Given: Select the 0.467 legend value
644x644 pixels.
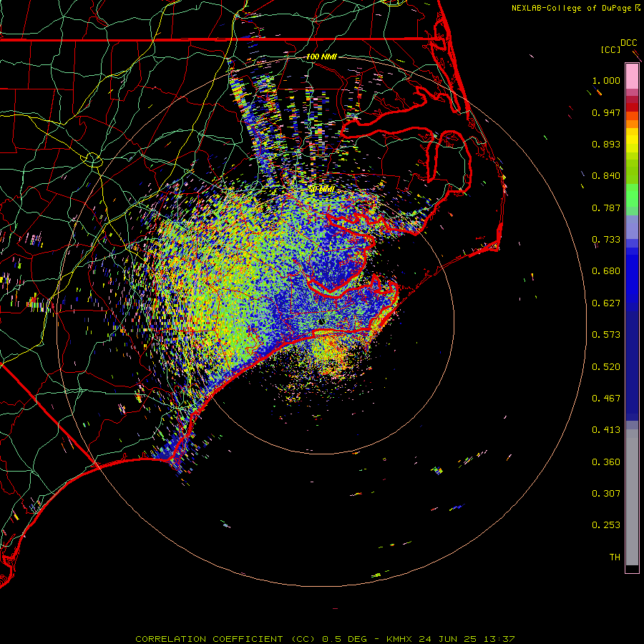Looking at the screenshot, I should coord(606,399).
